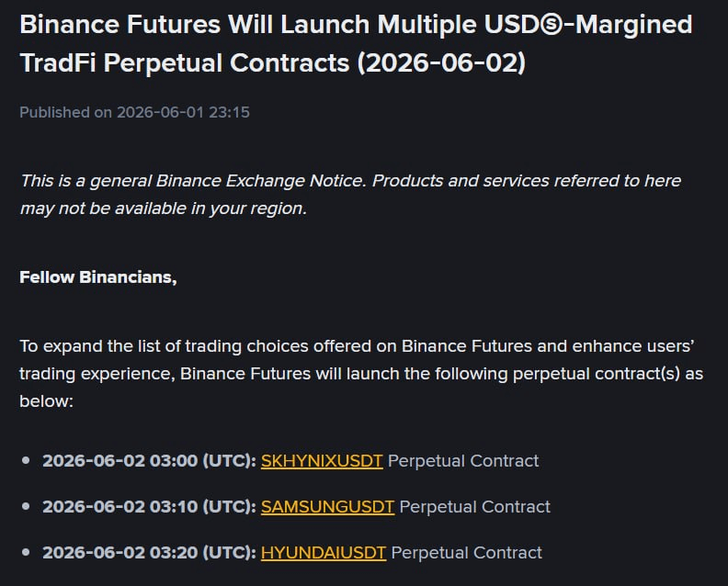This screenshot has width=728, height=586.
Task: Click the paragraph about expanding trading choices
Action: pos(361,374)
